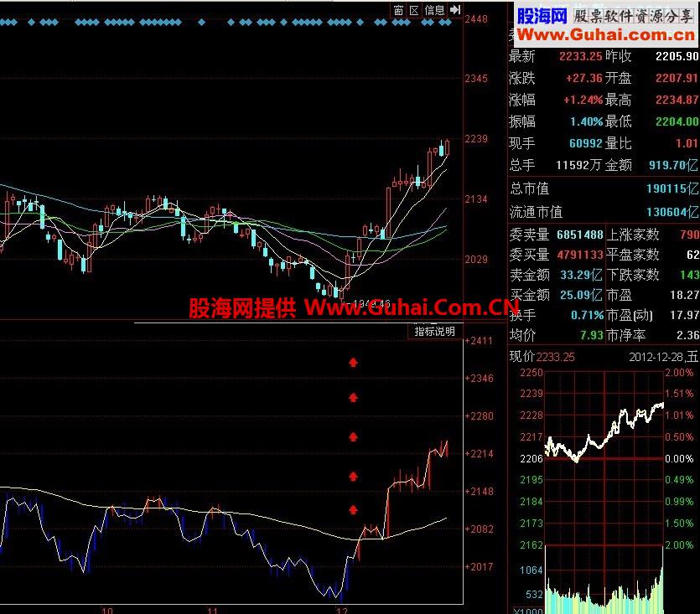Click the +2148 indicator axis label

479,492
